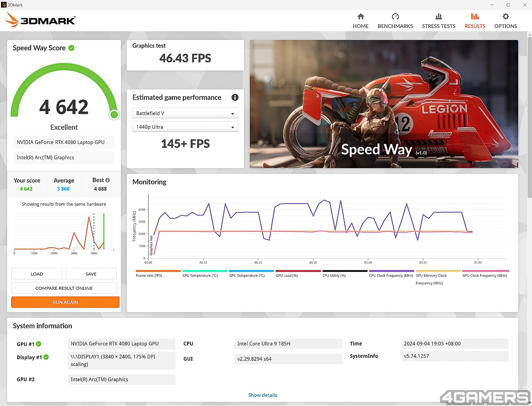This screenshot has width=532, height=406.
Task: Open the Options tab
Action: tap(505, 21)
